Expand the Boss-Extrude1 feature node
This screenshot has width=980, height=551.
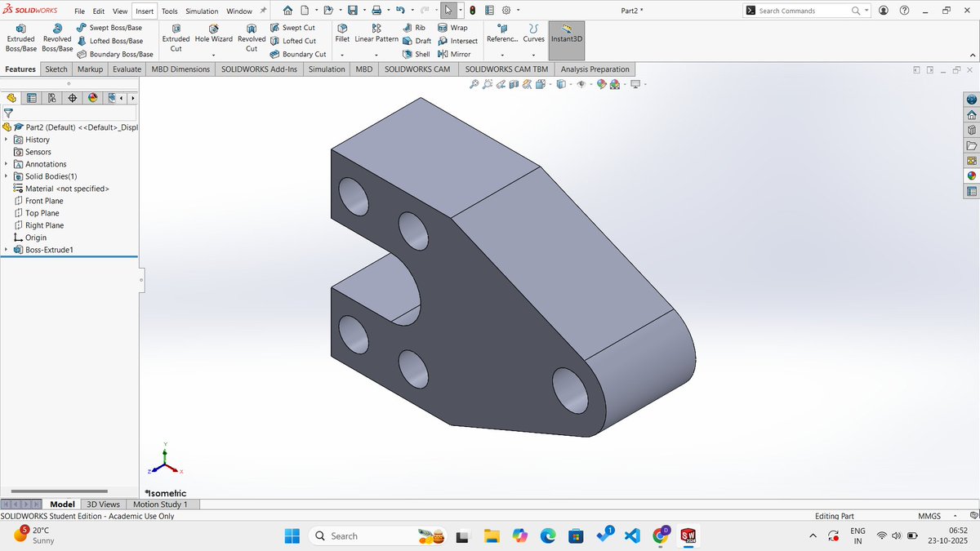click(7, 250)
